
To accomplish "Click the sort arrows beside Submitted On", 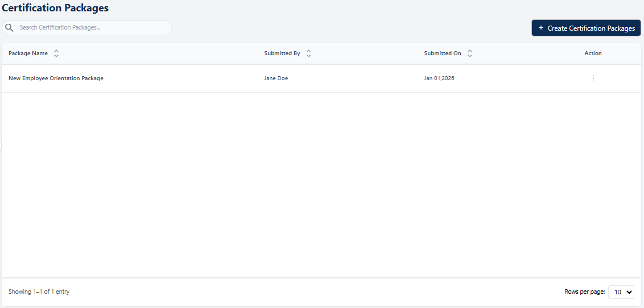I will [x=469, y=53].
